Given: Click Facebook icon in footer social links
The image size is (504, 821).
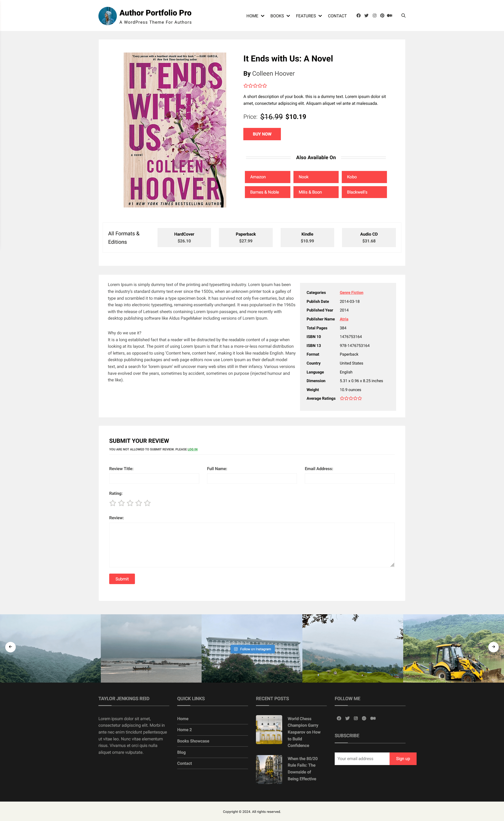Looking at the screenshot, I should click(x=338, y=718).
